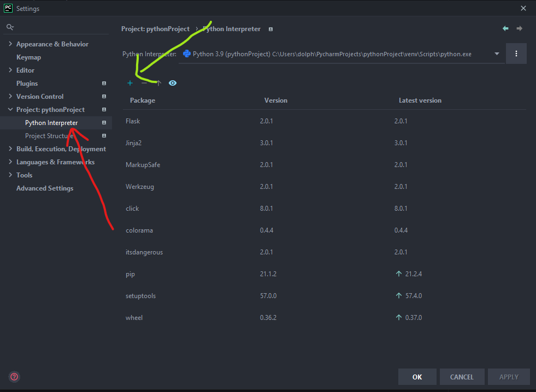Click the upgrade package up-arrow icon
This screenshot has width=536, height=392.
158,83
